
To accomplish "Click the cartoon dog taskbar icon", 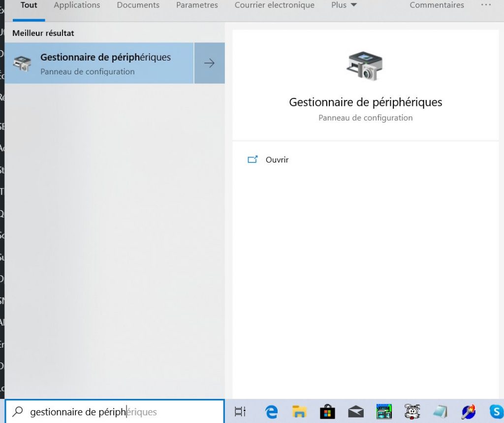I will (x=411, y=412).
